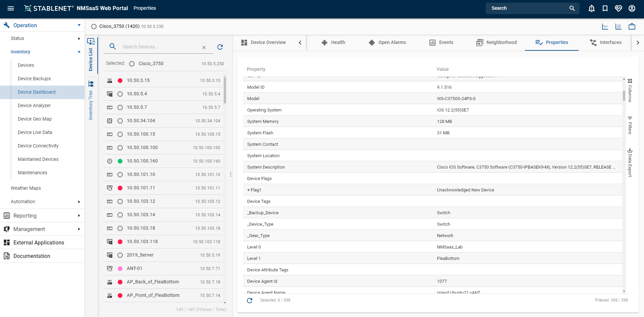The image size is (644, 317).
Task: Click device search magnifier icon
Action: coord(113,47)
